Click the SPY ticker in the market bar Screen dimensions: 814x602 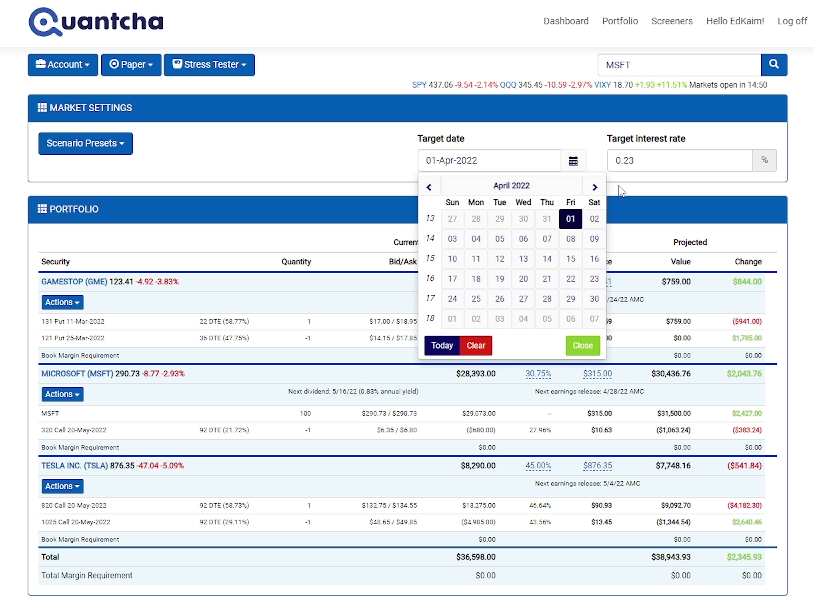click(x=419, y=85)
